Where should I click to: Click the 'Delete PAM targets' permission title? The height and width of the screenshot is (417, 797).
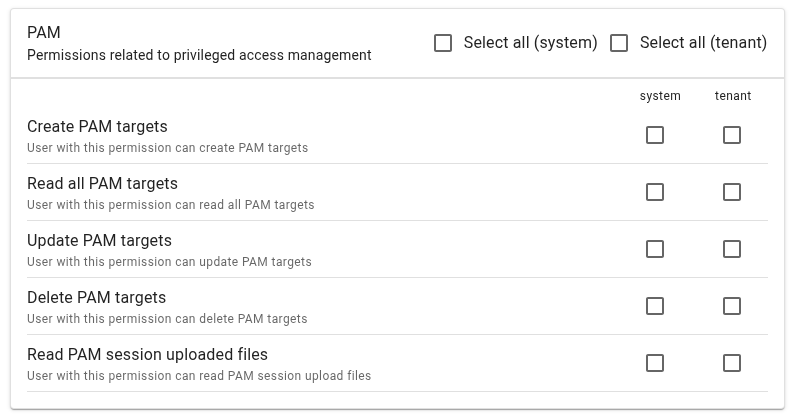(x=96, y=298)
